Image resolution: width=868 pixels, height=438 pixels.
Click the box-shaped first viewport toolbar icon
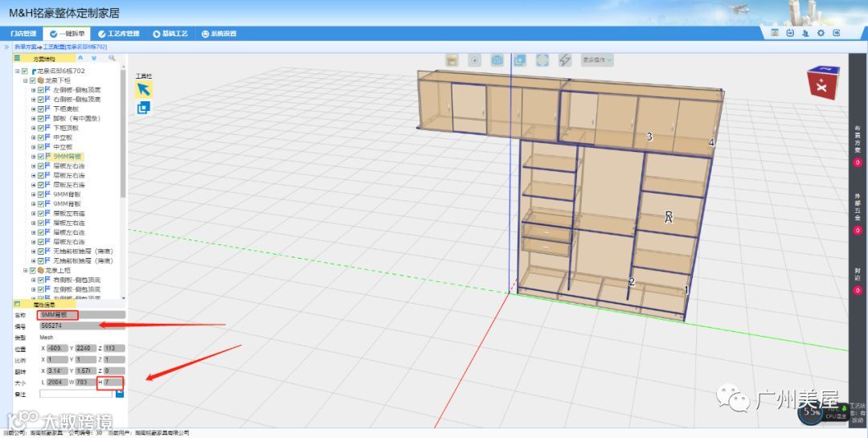[x=452, y=59]
